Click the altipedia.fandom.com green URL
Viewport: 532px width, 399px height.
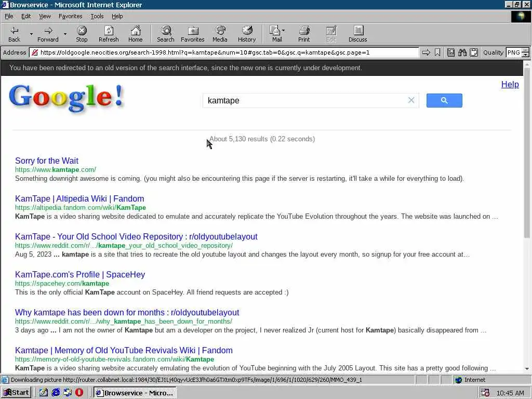(81, 208)
